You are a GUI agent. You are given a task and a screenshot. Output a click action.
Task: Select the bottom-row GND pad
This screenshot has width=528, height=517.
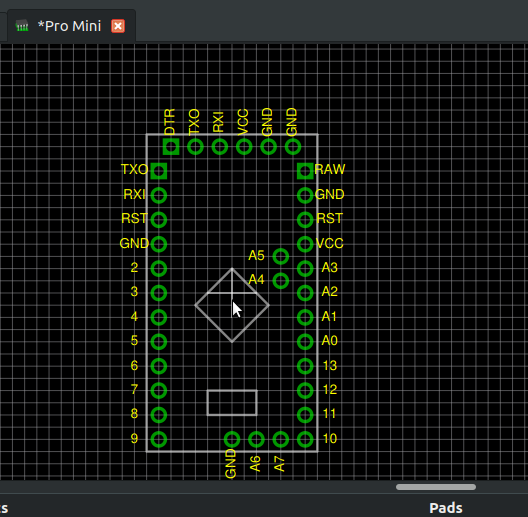[x=232, y=439]
